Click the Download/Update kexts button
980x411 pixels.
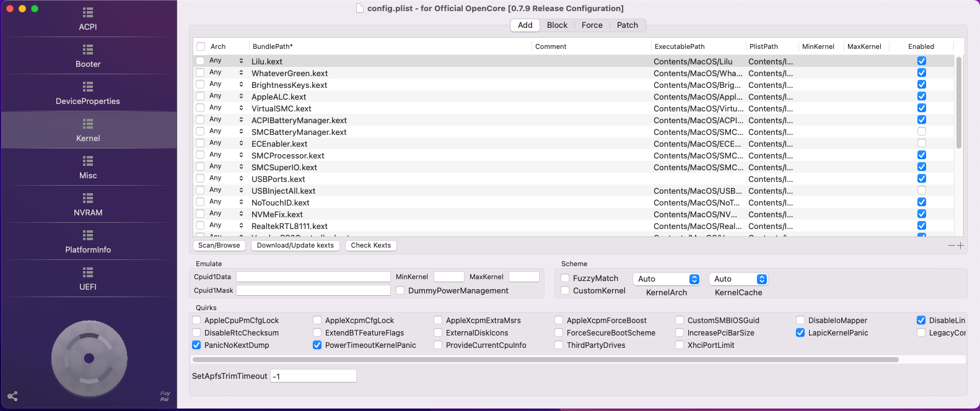click(295, 246)
